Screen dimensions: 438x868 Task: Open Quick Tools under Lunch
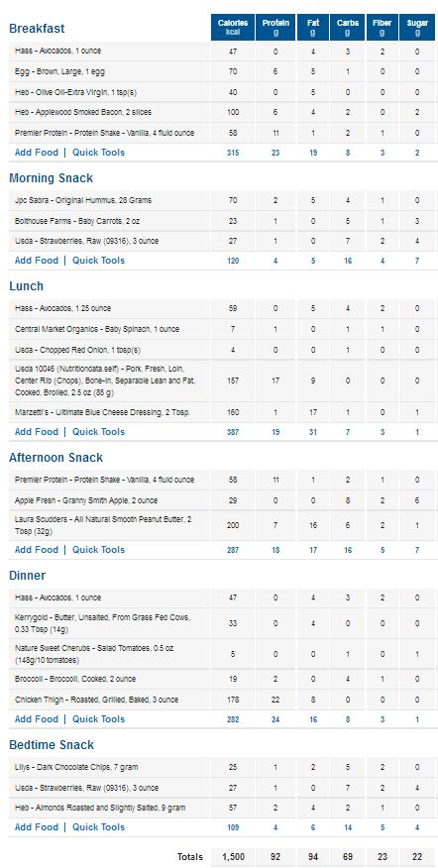click(x=98, y=432)
